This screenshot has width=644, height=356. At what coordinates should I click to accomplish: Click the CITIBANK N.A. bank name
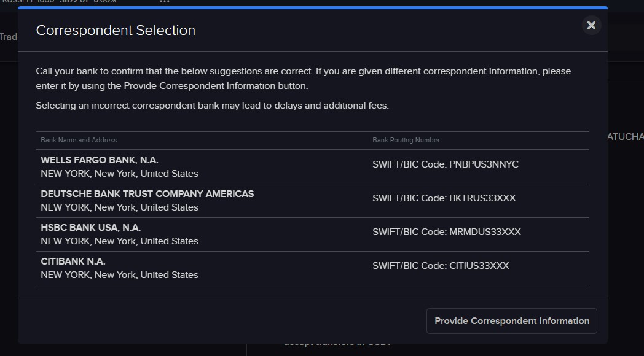coord(73,261)
